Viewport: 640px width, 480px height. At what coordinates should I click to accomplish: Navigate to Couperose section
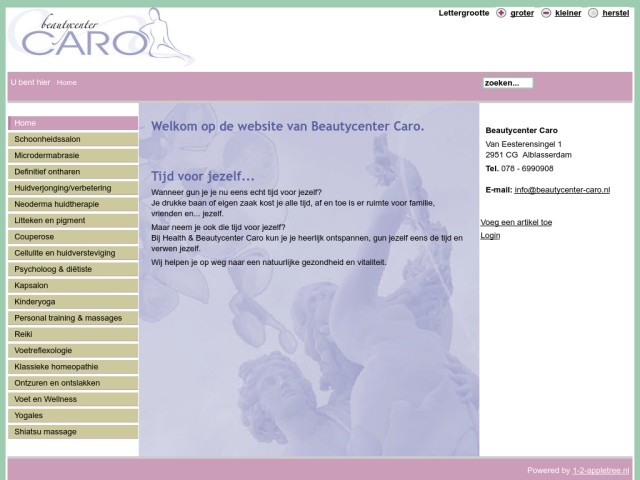click(x=72, y=237)
